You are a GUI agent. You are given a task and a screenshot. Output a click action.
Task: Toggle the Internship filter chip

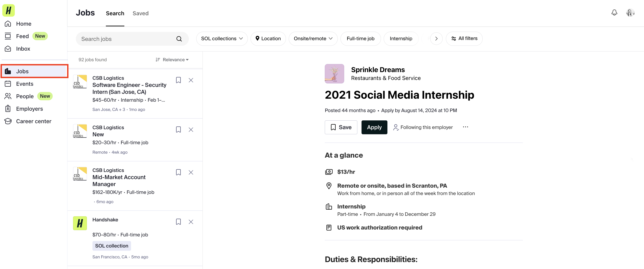pos(401,39)
